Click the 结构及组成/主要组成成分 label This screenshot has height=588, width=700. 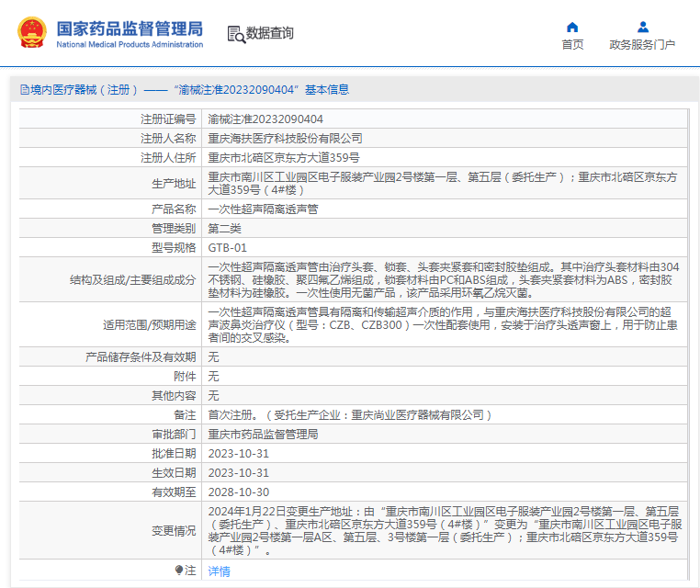(132, 280)
